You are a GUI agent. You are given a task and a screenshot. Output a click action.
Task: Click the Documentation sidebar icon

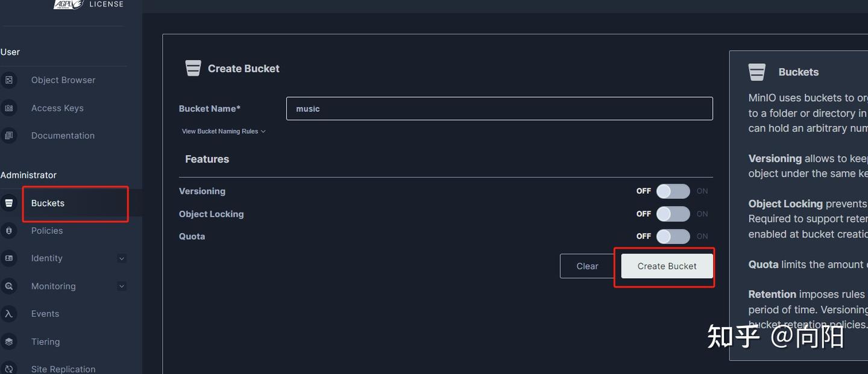click(8, 136)
